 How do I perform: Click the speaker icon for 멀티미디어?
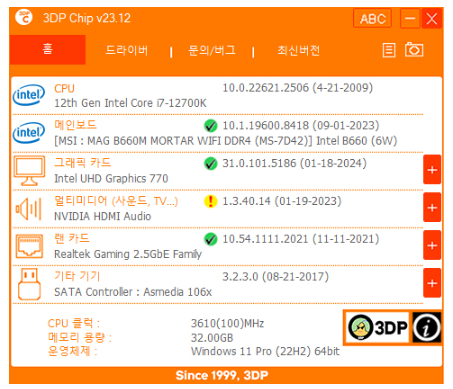coord(29,209)
